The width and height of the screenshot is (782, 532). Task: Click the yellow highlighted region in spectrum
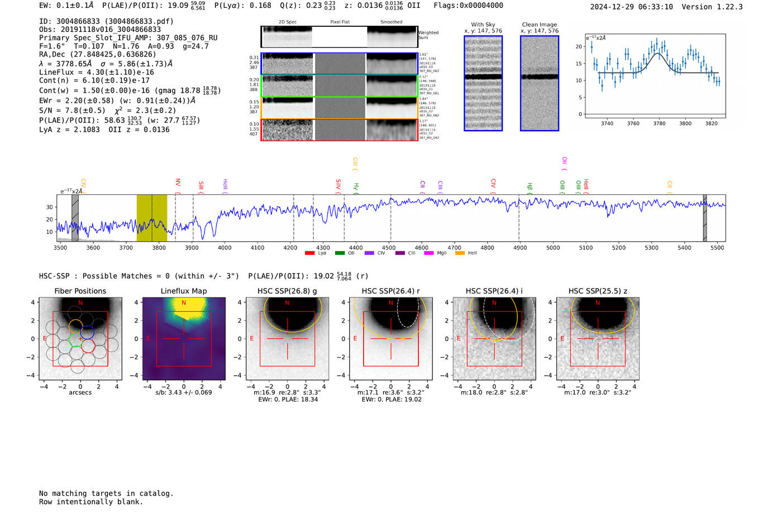tap(152, 218)
